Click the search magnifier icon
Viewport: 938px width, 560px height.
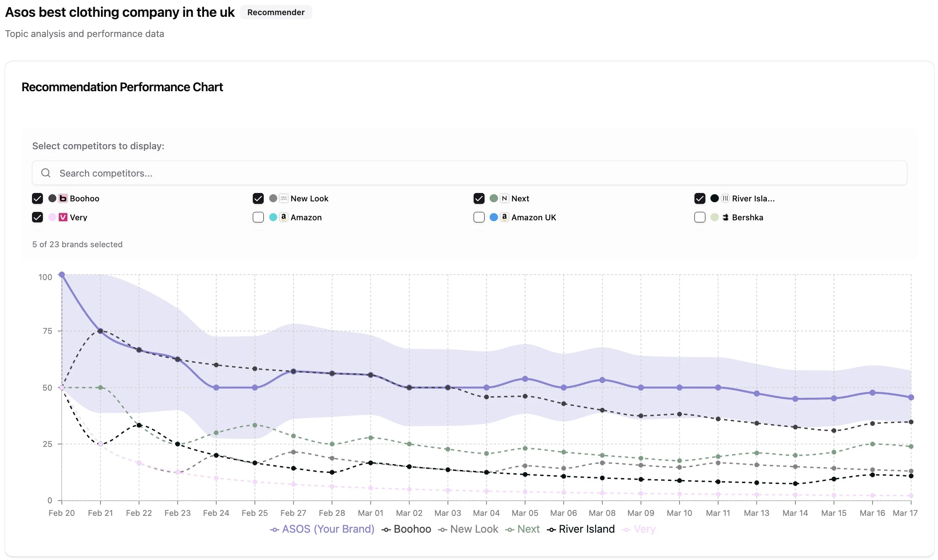point(46,173)
